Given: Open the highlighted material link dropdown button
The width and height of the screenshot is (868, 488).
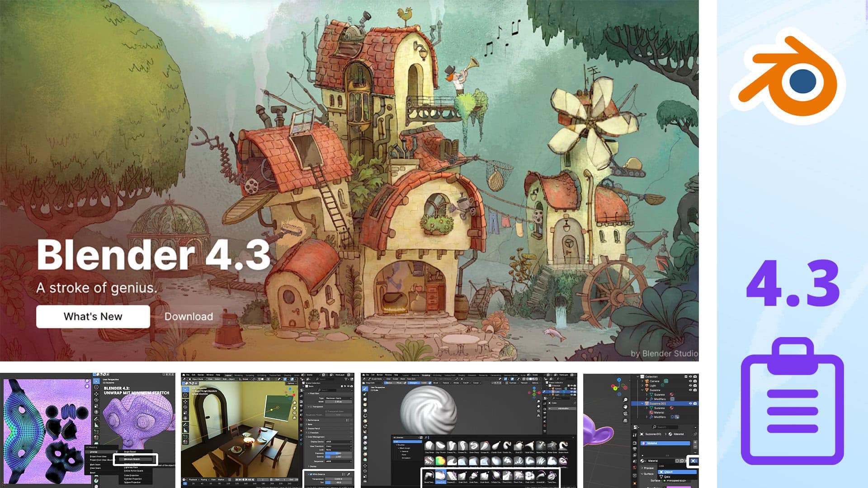Looking at the screenshot, I should coord(693,461).
